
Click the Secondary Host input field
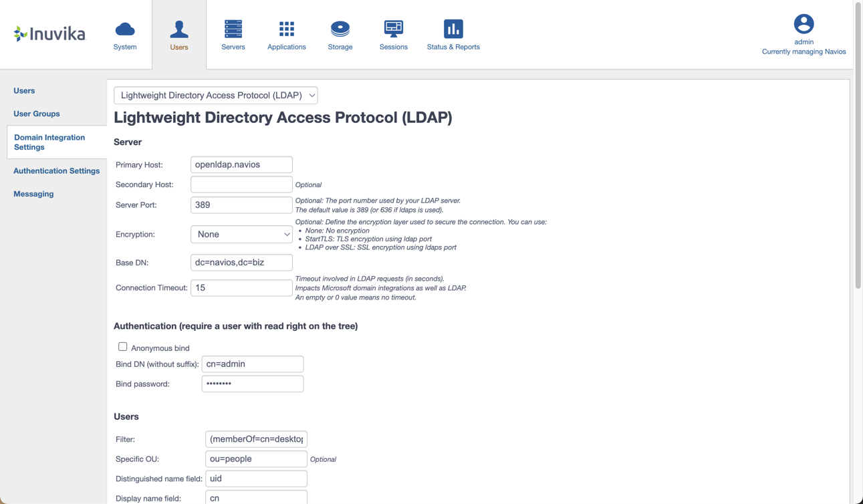pyautogui.click(x=241, y=184)
